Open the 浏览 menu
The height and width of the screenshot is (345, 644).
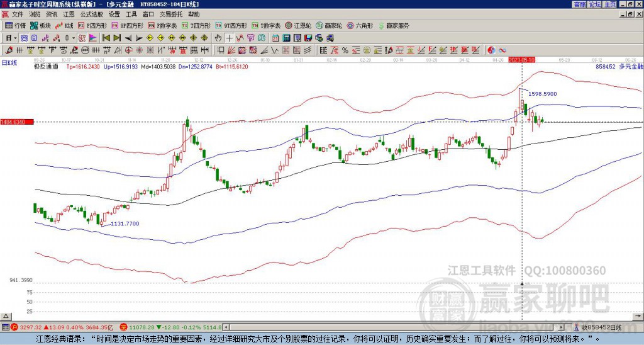point(35,14)
